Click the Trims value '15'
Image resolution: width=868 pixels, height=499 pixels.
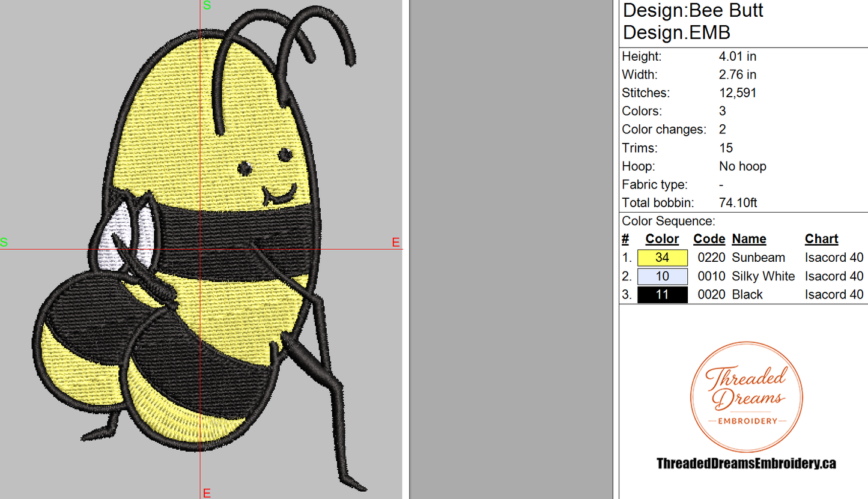tap(726, 148)
